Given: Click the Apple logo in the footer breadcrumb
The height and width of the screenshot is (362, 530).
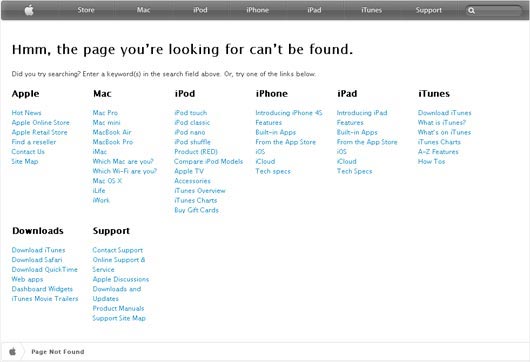Looking at the screenshot, I should click(13, 352).
